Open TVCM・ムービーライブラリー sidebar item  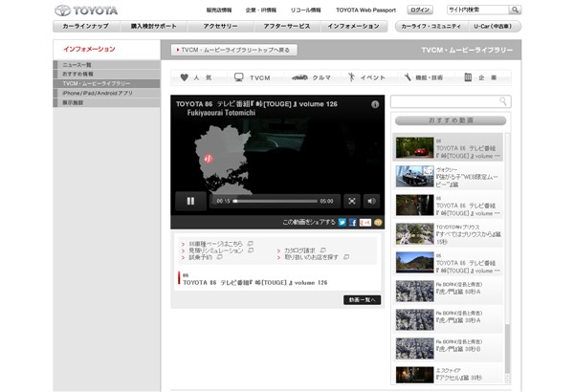pos(107,83)
